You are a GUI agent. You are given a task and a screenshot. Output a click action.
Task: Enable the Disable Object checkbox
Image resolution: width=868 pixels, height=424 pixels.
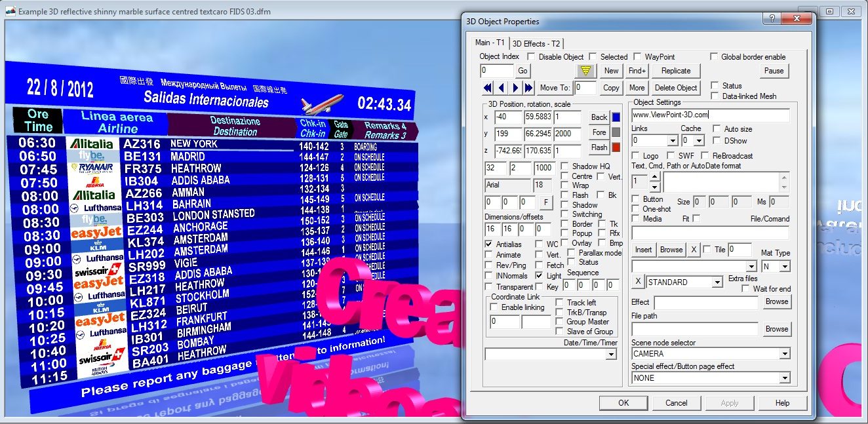(x=531, y=57)
